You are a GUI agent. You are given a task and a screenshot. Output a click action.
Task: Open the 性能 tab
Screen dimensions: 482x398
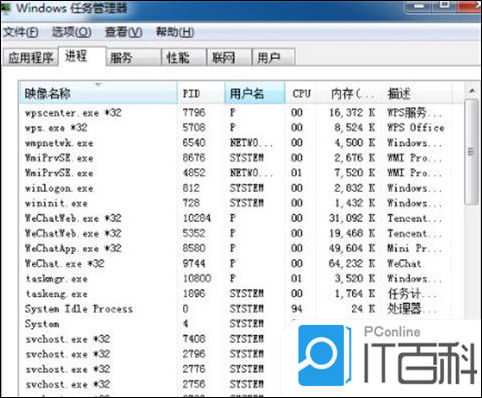(x=184, y=58)
